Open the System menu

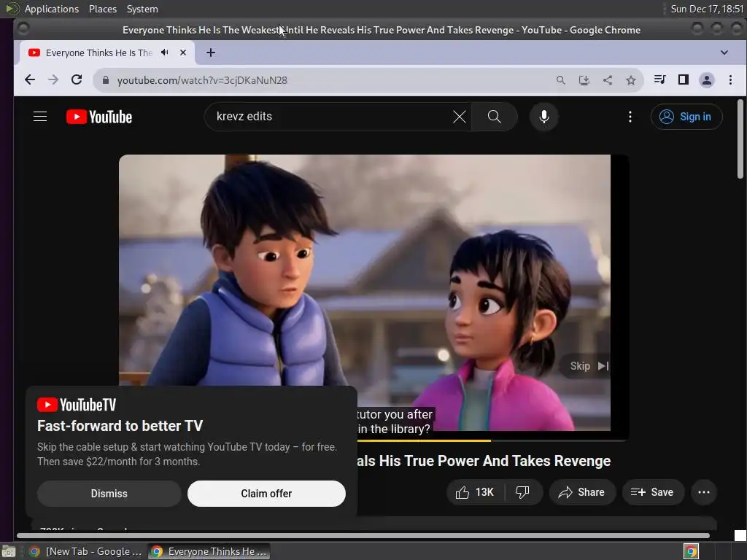pyautogui.click(x=142, y=9)
